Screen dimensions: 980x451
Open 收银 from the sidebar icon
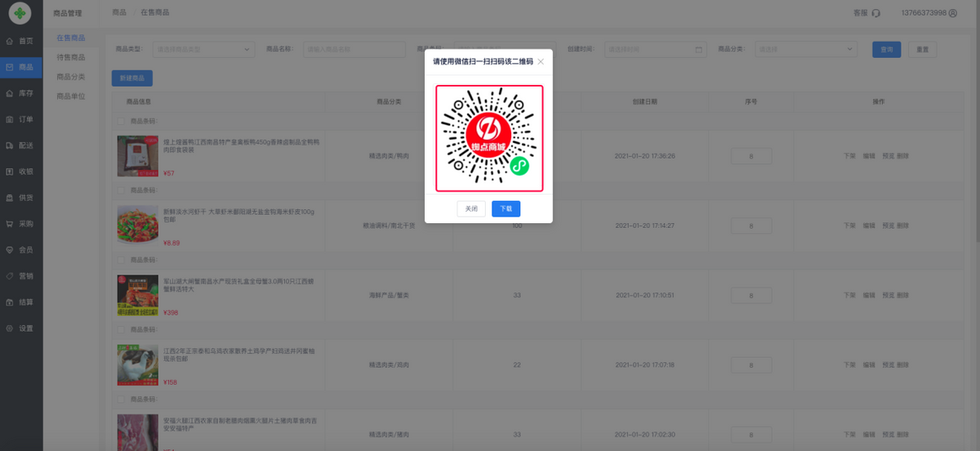[10, 172]
